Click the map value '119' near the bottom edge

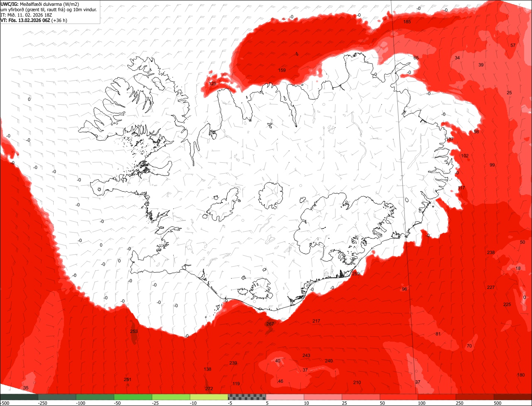236,384
